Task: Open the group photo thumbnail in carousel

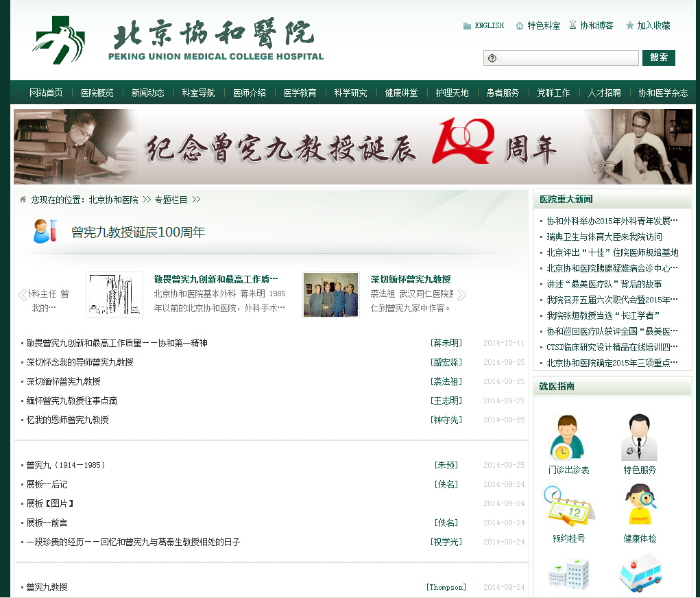Action: pos(331,295)
